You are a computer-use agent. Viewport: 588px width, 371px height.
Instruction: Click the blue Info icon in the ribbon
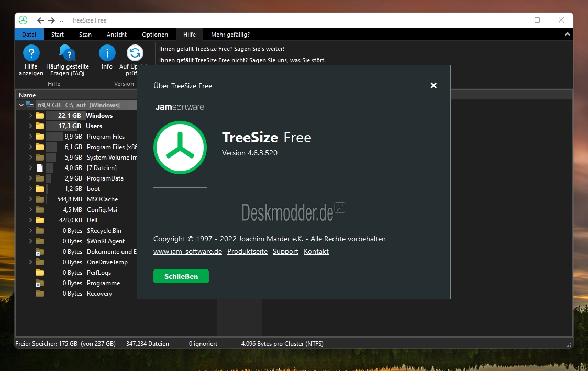pyautogui.click(x=107, y=53)
